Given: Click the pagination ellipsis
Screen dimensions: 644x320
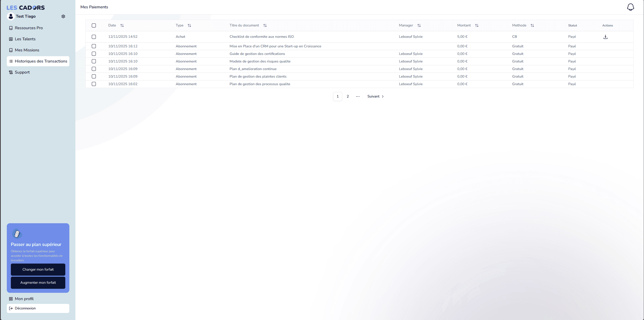Looking at the screenshot, I should (358, 97).
